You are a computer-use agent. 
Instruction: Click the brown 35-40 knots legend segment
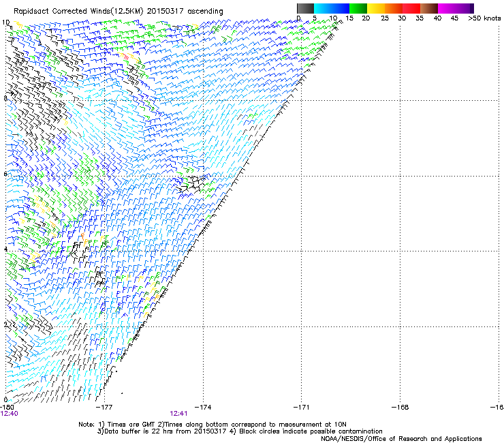tap(429, 8)
